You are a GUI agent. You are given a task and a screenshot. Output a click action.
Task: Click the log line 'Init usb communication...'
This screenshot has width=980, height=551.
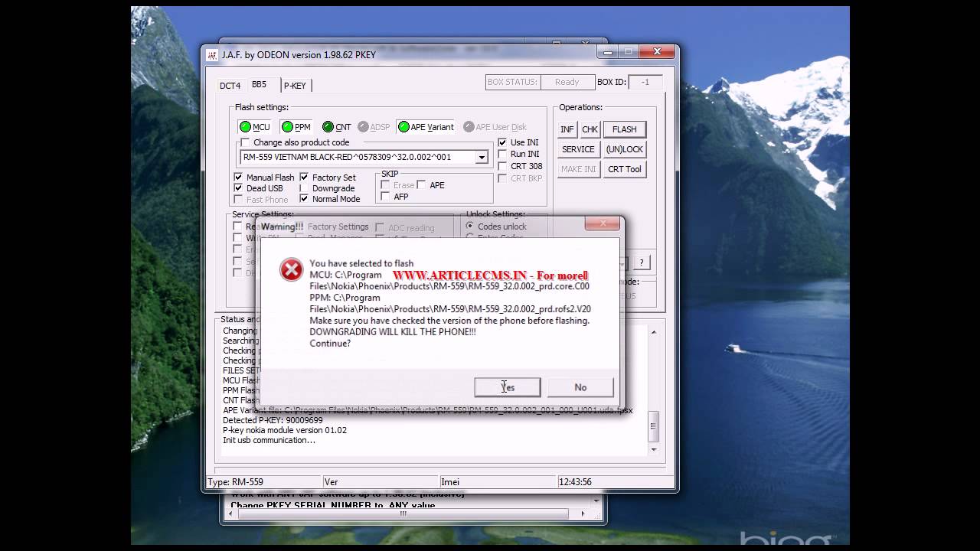click(x=269, y=440)
